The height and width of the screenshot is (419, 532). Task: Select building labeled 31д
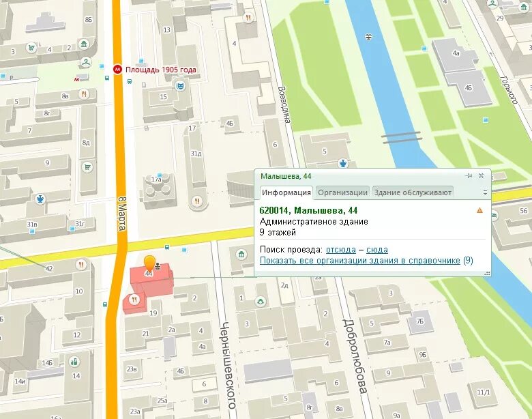[x=196, y=154]
